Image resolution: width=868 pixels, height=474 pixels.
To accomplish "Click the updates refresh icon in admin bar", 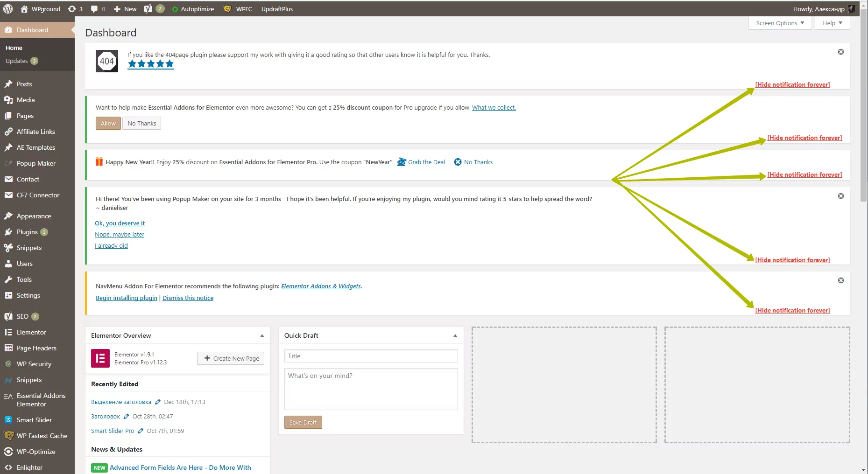I will [72, 9].
